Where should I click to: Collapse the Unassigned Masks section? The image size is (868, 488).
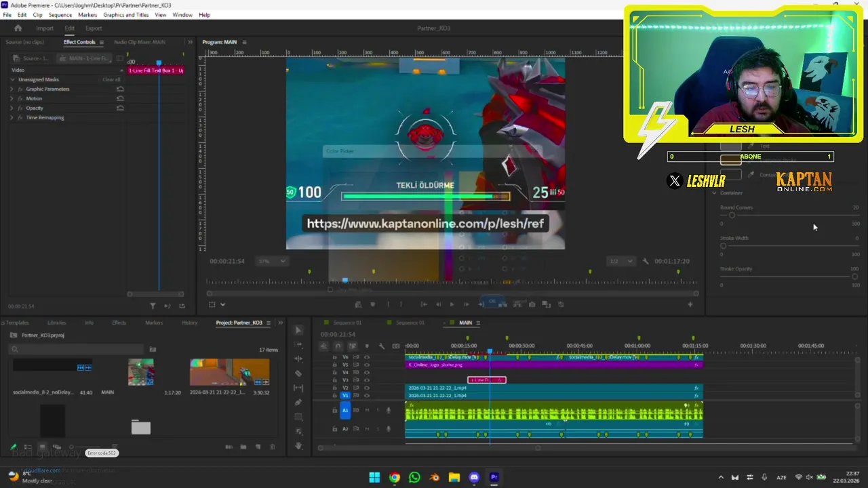[12, 79]
